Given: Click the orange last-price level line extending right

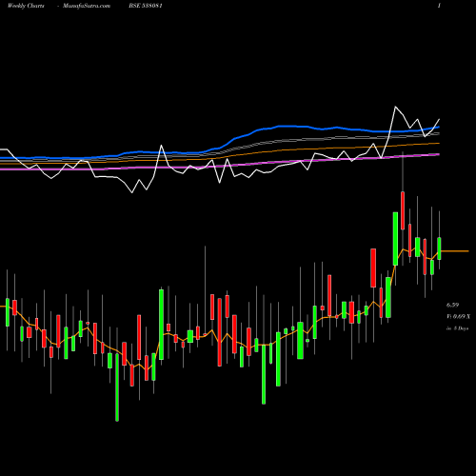Looking at the screenshot, I should (x=455, y=251).
